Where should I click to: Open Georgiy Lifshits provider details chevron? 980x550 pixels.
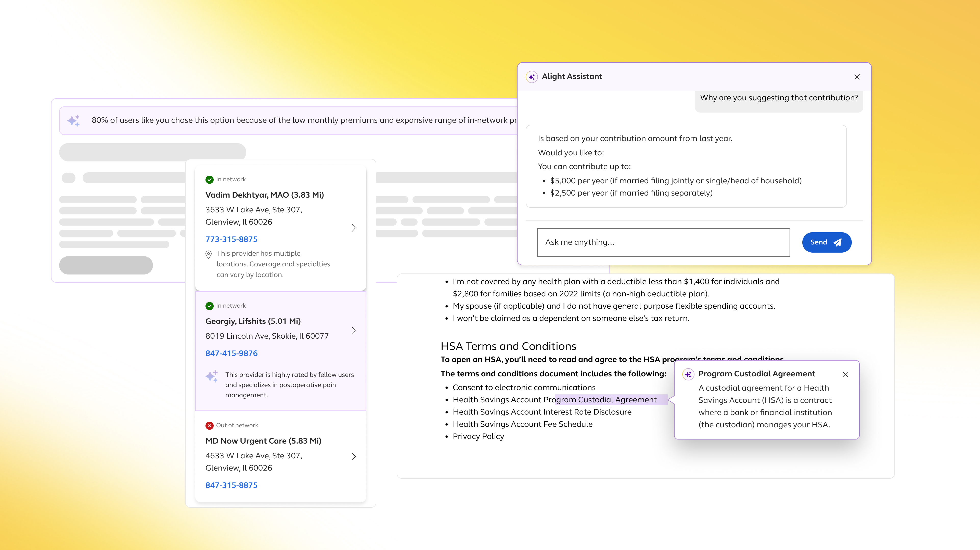(353, 331)
